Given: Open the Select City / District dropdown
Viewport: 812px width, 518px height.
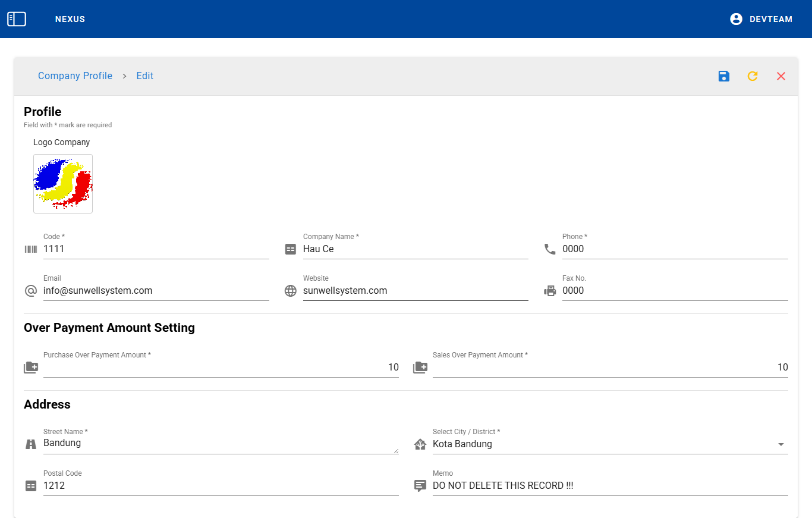Looking at the screenshot, I should coord(600,444).
